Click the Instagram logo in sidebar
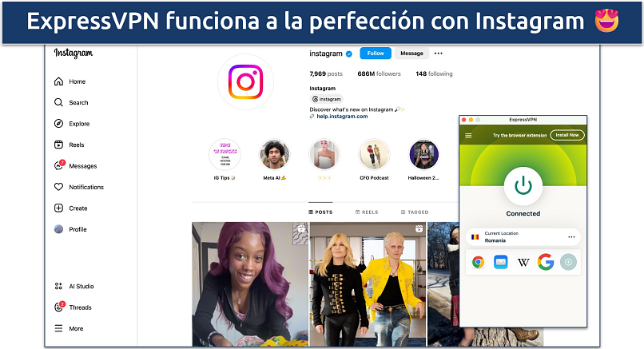644x349 pixels. [x=74, y=53]
